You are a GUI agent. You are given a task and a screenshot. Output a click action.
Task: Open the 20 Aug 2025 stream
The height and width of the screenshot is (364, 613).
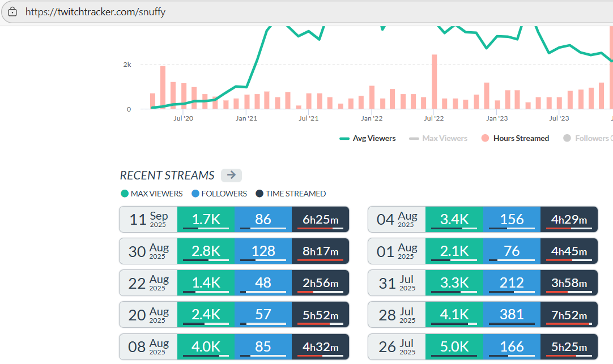234,314
